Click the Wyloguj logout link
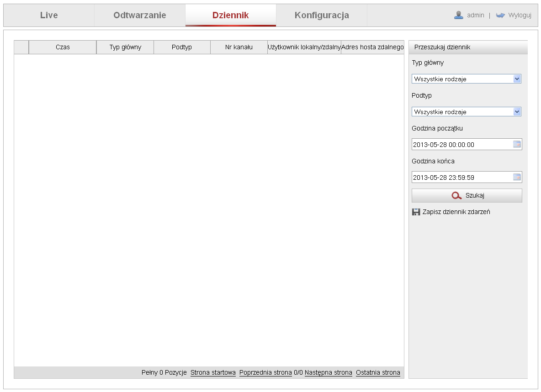 tap(520, 15)
